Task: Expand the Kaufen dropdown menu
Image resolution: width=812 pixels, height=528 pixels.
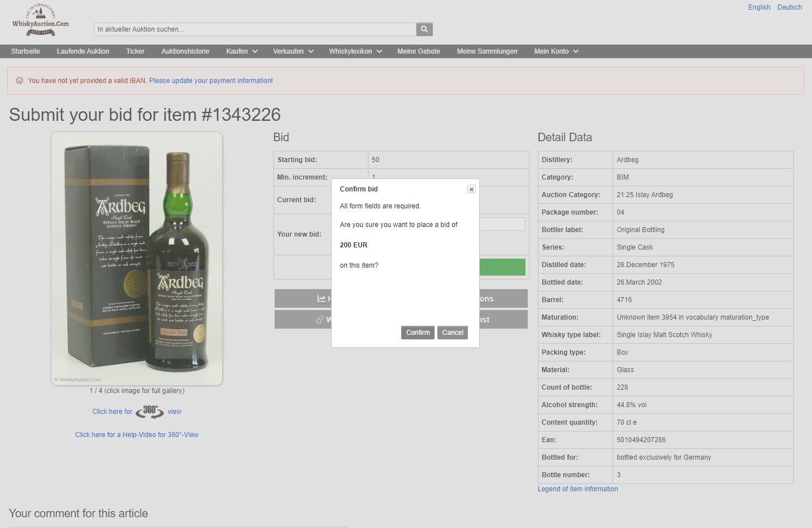Action: [x=241, y=51]
